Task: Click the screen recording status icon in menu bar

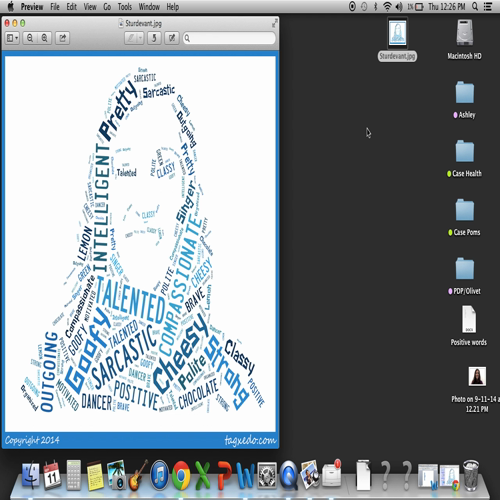Action: pyautogui.click(x=352, y=6)
